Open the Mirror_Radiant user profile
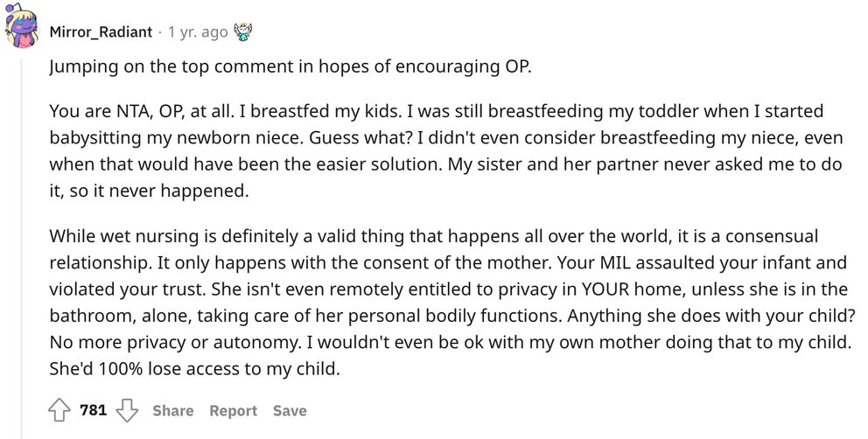This screenshot has height=439, width=868. (x=99, y=32)
